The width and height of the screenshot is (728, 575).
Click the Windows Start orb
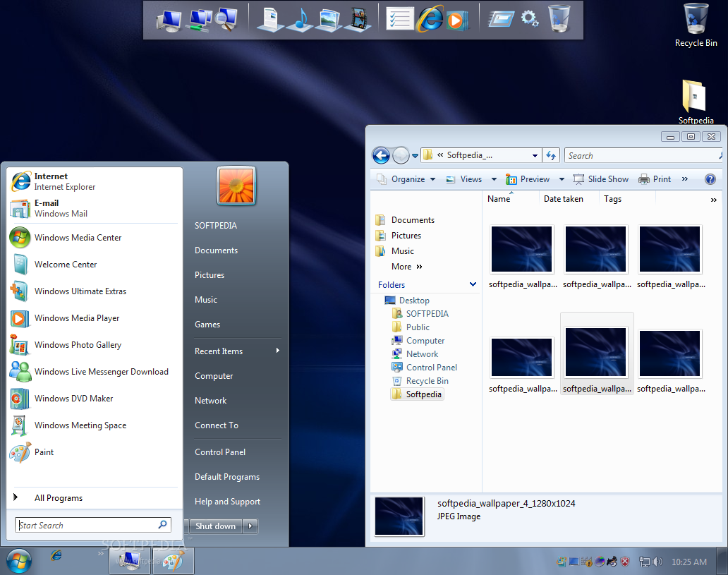click(x=19, y=561)
